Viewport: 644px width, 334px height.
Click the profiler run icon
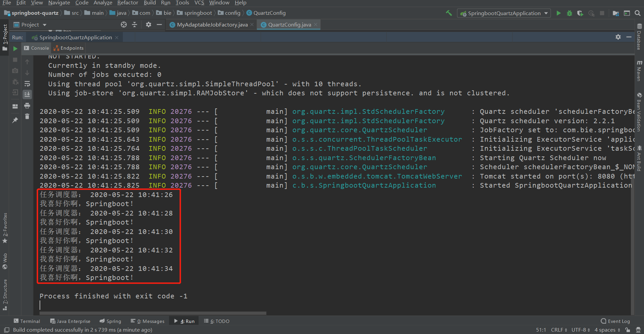tap(591, 13)
